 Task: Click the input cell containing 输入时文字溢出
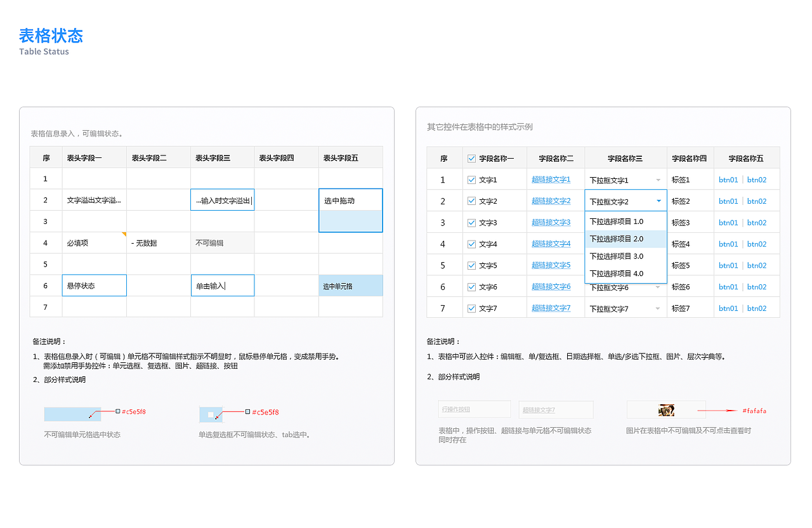pos(223,200)
